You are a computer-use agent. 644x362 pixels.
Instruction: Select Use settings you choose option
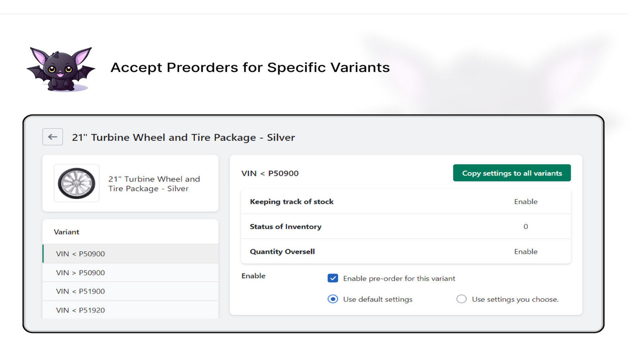(x=461, y=299)
